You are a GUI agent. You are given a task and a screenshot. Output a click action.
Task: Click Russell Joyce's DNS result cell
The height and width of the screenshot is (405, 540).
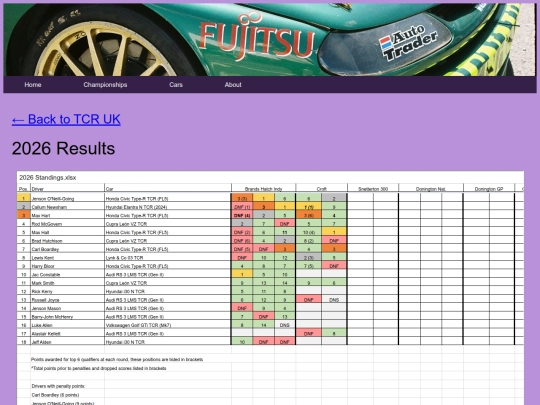tap(334, 300)
